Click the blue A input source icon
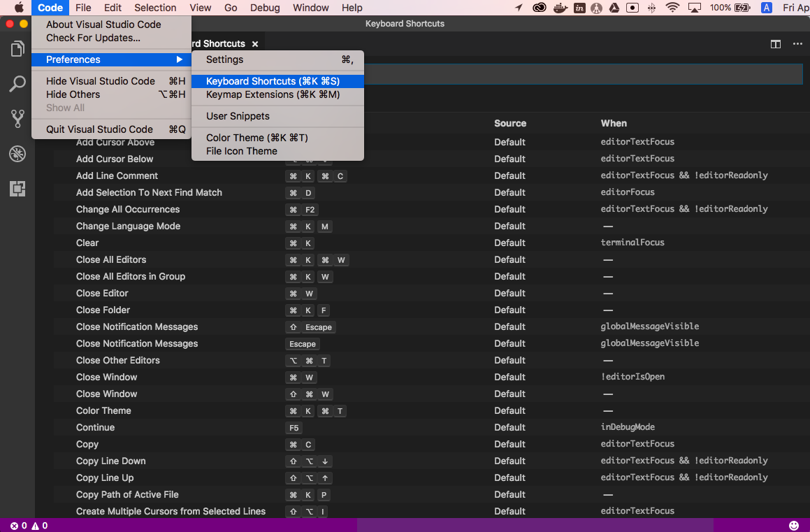The height and width of the screenshot is (532, 810). (767, 7)
